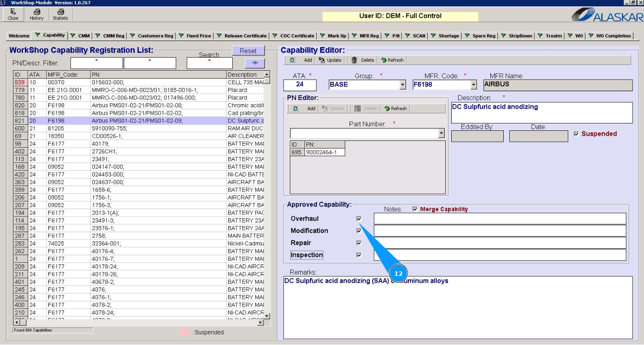644x345 pixels.
Task: Select the row with PN CD00526-1
Action: pyautogui.click(x=139, y=136)
